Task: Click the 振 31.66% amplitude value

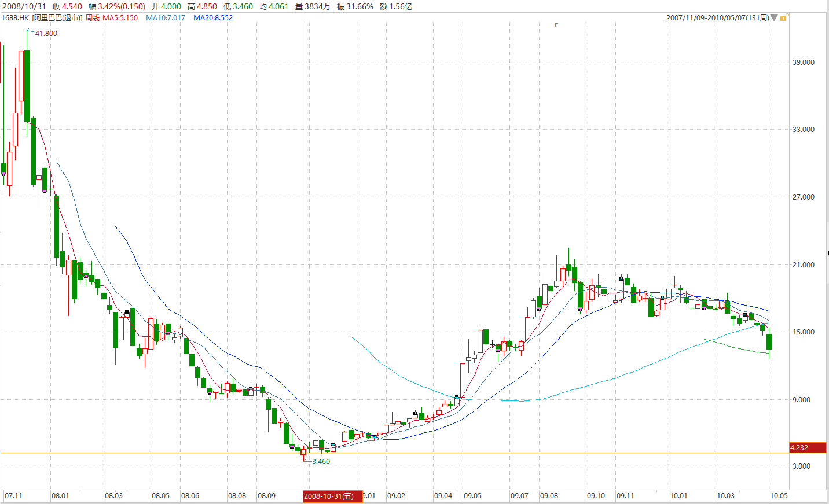Action: click(x=355, y=6)
